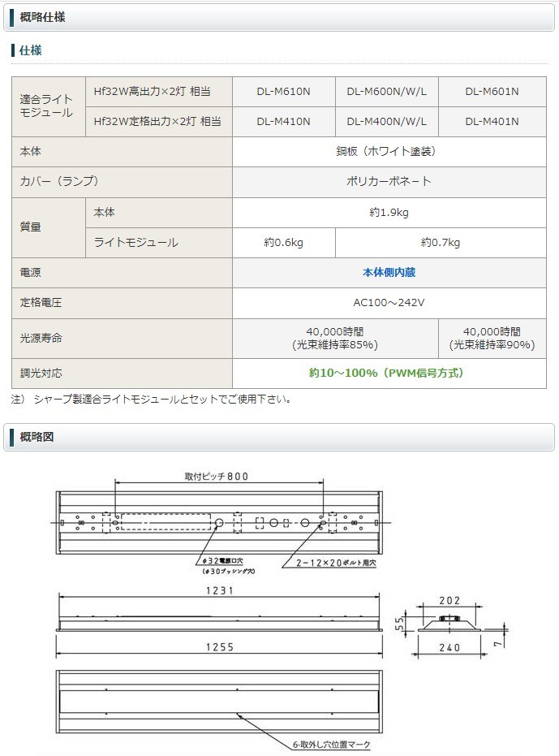The image size is (559, 756).
Task: Select the DL-M610N model cell
Action: coord(283,92)
